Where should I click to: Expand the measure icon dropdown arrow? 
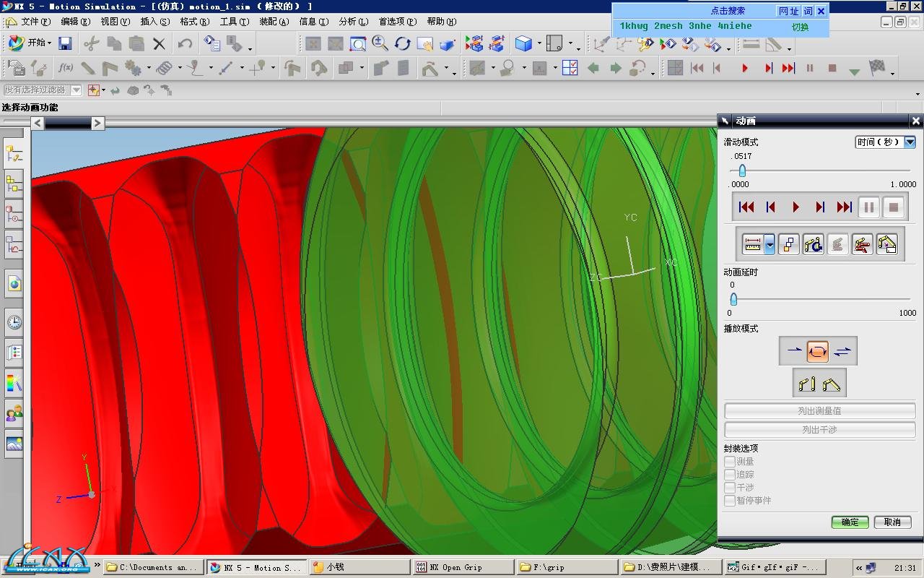(x=770, y=245)
